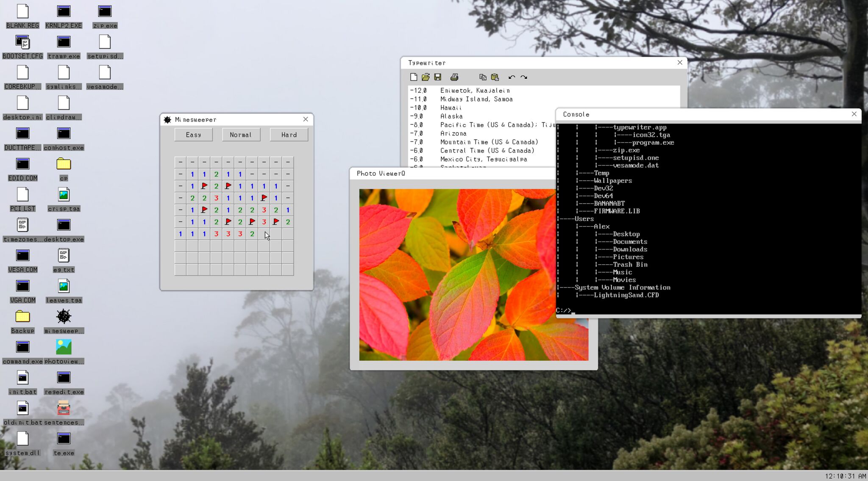Click the taskbar clock showing 12:10 AM
868x481 pixels.
(x=845, y=476)
